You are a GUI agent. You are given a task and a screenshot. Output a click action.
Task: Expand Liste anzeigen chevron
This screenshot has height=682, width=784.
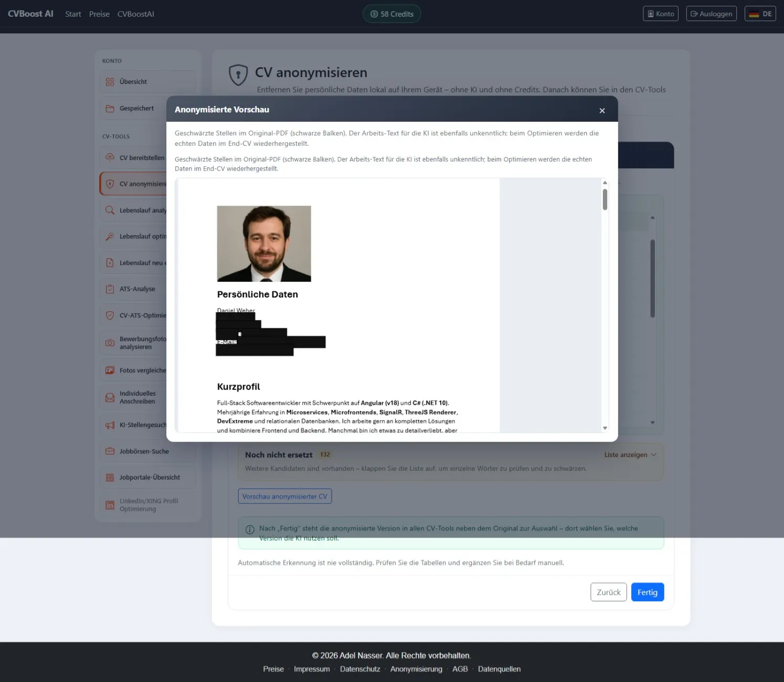pyautogui.click(x=654, y=455)
